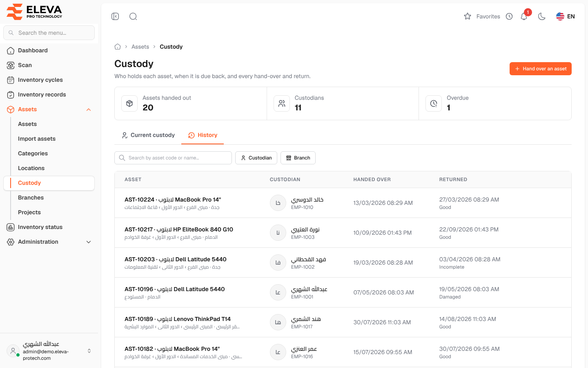Click the Overdue clock icon

434,103
